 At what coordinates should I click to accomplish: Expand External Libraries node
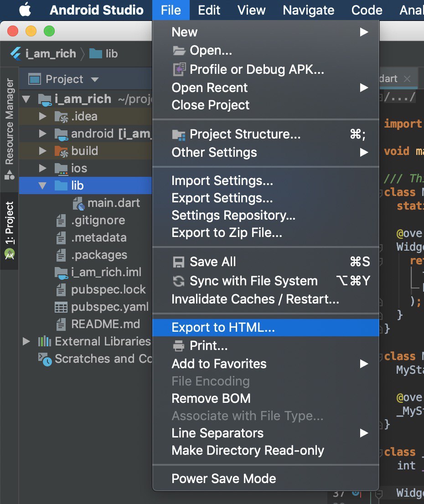coord(26,341)
